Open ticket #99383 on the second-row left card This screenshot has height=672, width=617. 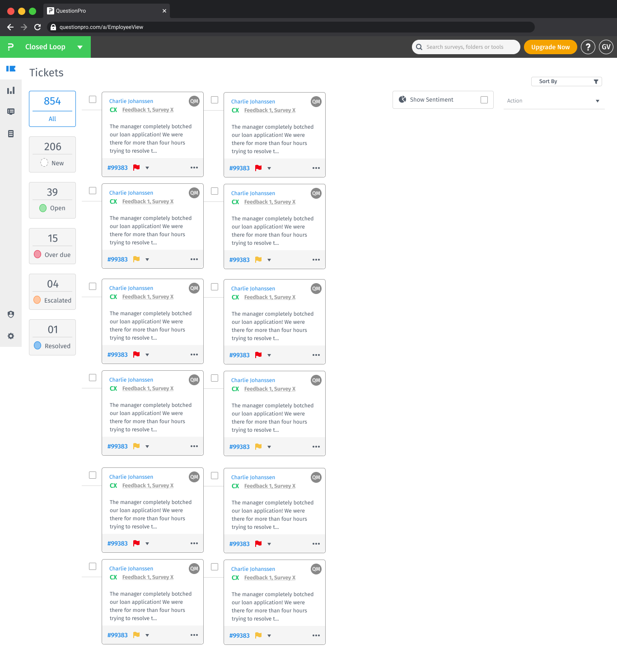click(x=117, y=259)
